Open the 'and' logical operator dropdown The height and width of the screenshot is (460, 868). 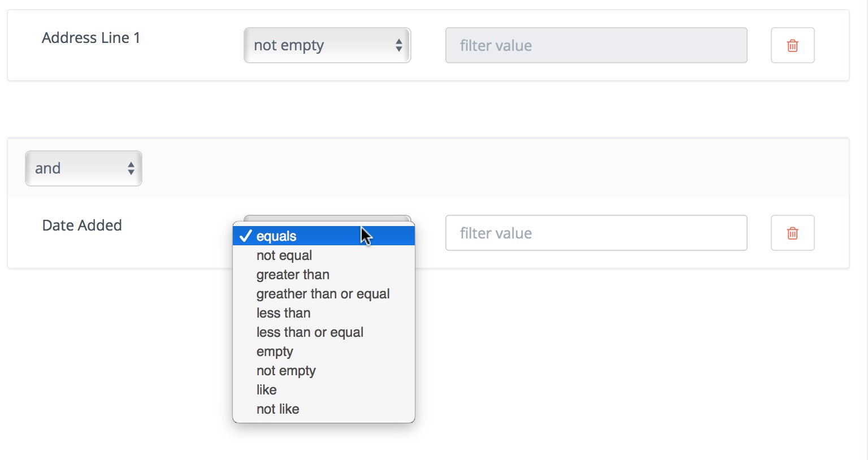83,168
